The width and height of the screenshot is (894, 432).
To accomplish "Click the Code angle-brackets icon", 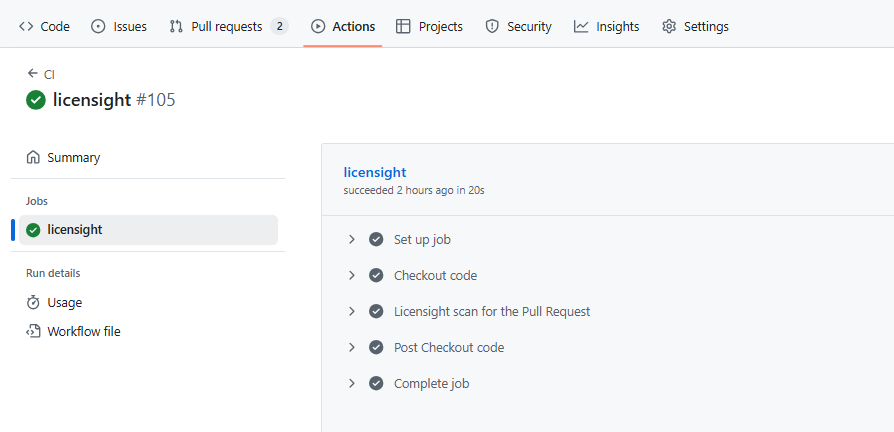I will [x=26, y=26].
